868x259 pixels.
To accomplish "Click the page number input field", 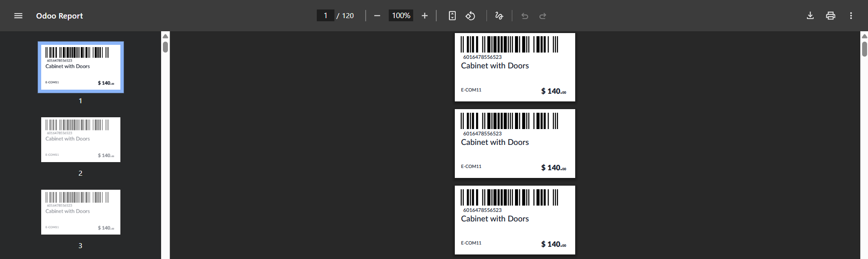I will click(x=325, y=15).
